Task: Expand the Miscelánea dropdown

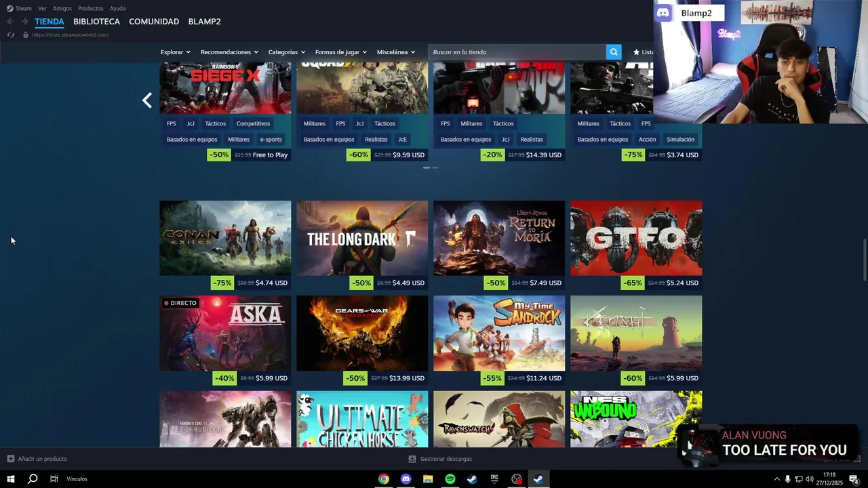Action: point(396,52)
